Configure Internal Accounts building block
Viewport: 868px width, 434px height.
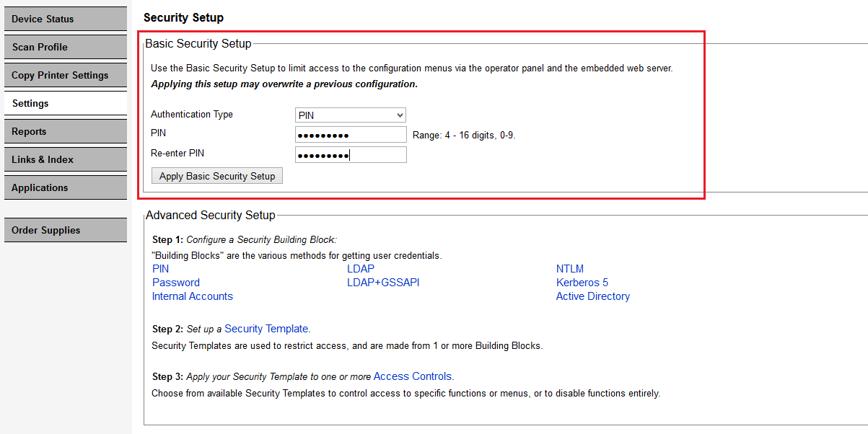[x=192, y=296]
